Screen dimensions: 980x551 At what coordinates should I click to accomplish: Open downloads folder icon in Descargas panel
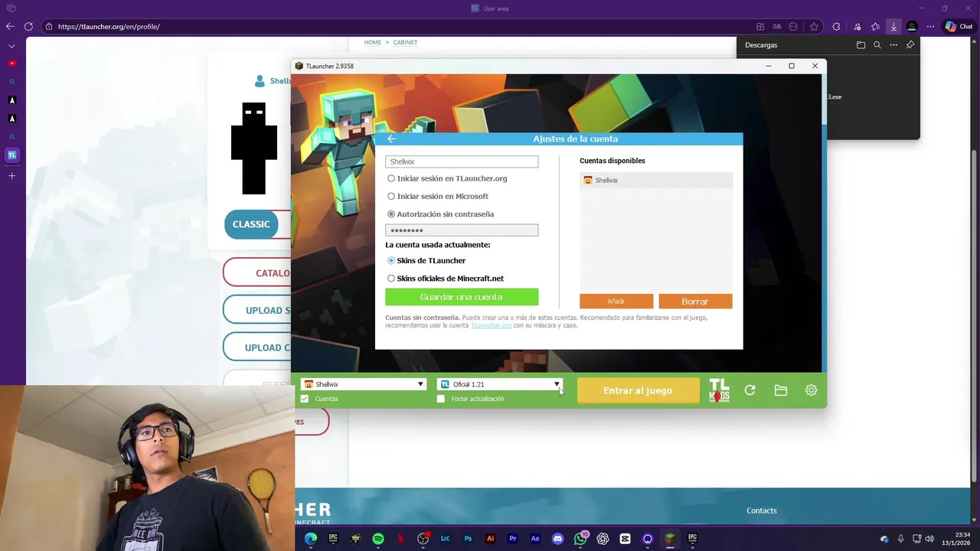click(861, 45)
